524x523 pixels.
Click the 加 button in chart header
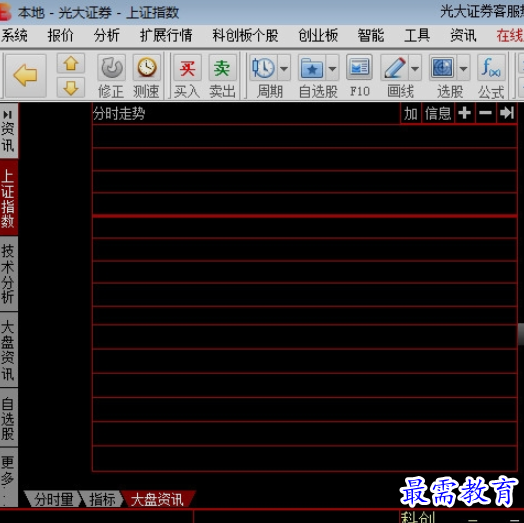coord(411,114)
